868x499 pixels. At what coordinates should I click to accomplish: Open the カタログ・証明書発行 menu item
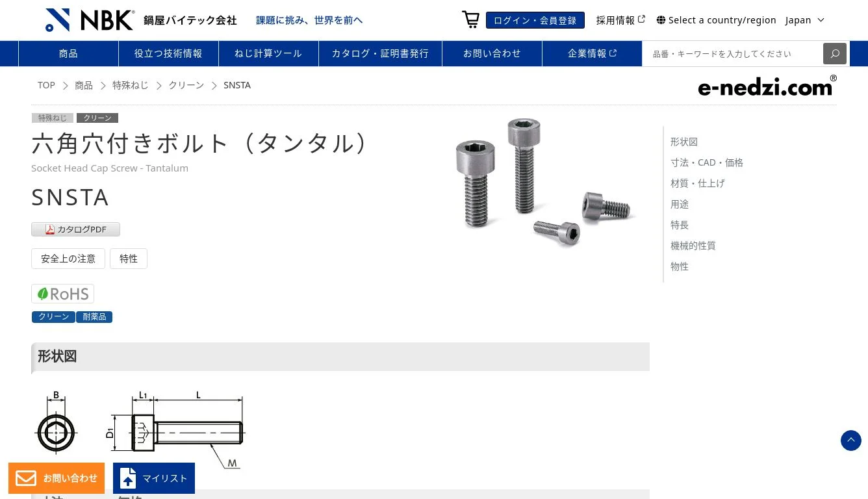pyautogui.click(x=380, y=53)
